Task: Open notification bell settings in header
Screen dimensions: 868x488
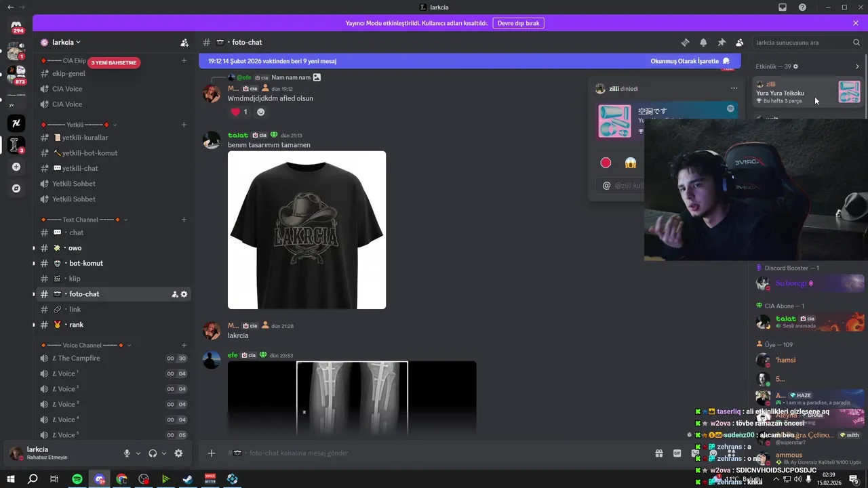Action: tap(703, 42)
